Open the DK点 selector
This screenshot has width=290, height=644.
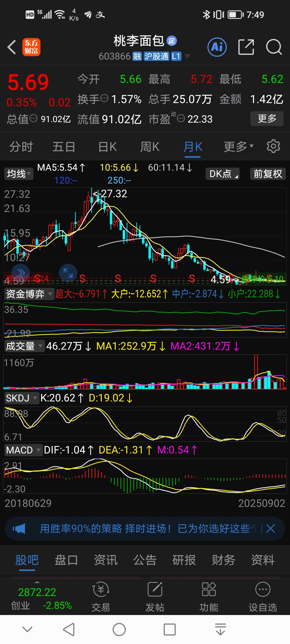point(223,174)
